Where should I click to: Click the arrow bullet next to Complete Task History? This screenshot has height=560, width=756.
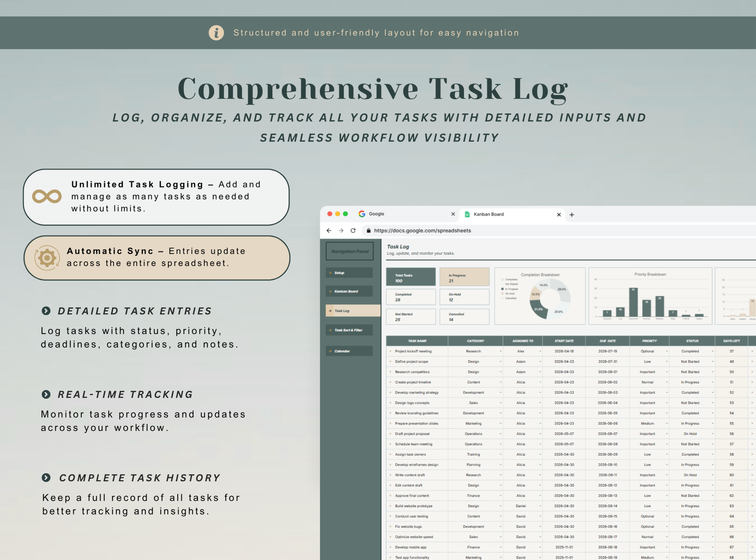tap(46, 477)
